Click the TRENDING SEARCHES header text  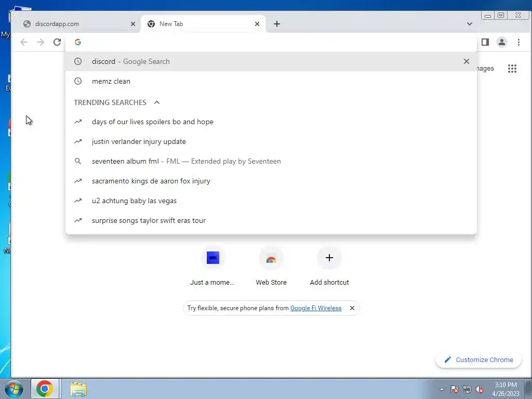click(110, 102)
